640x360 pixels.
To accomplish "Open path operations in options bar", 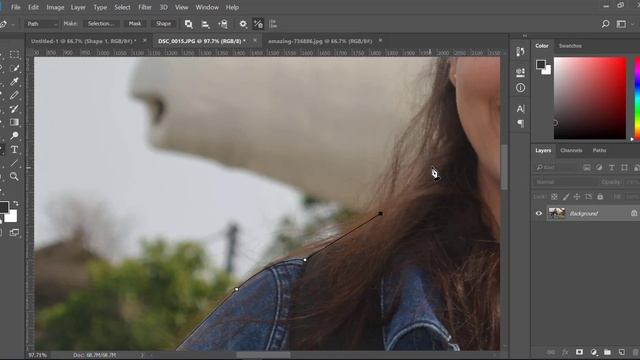I will (189, 24).
